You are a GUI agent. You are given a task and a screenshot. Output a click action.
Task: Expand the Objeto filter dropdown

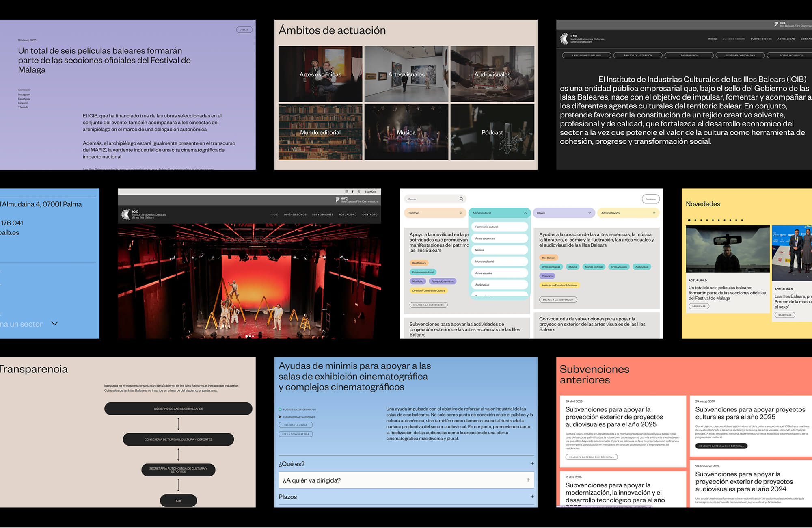pyautogui.click(x=590, y=213)
